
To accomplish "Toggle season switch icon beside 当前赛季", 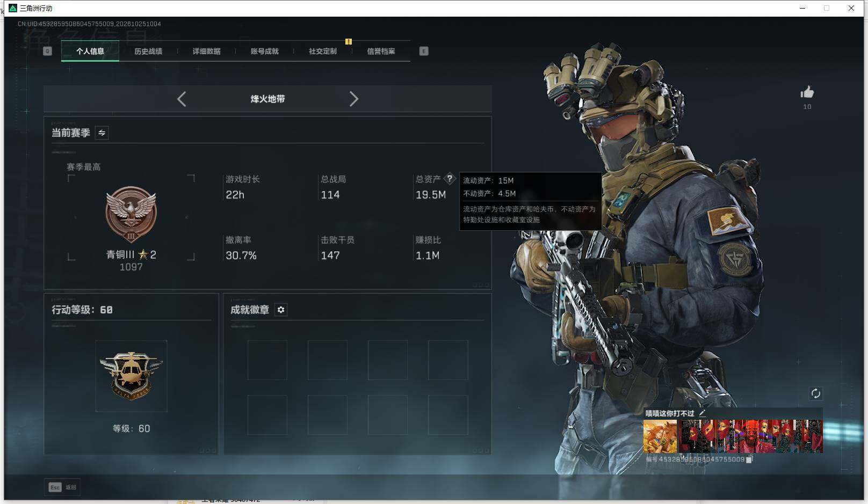I will [102, 133].
